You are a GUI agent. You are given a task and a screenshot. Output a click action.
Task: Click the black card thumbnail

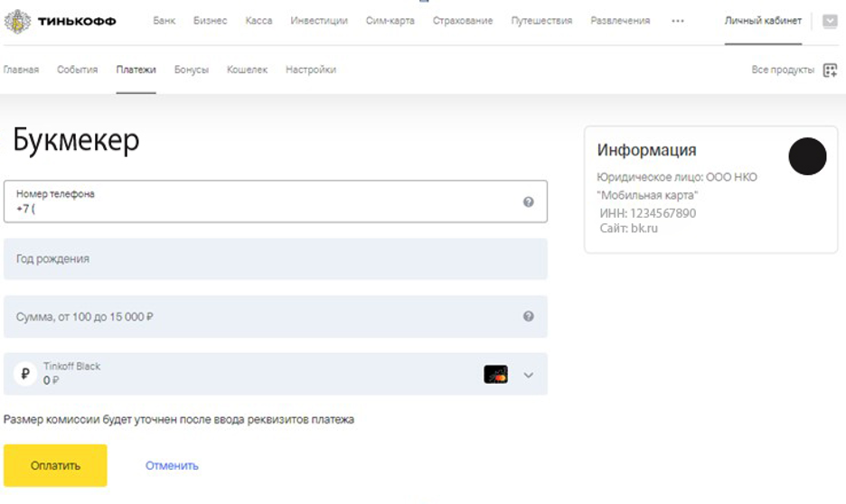[x=496, y=374]
